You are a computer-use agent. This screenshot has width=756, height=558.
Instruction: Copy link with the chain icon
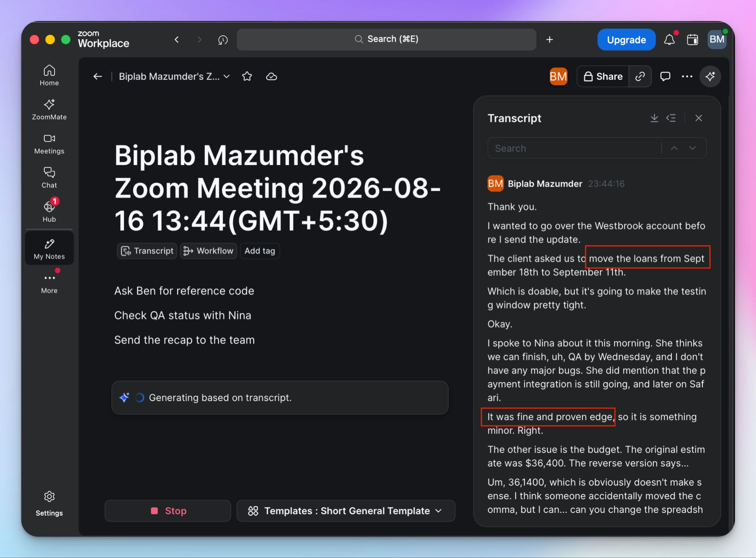[640, 76]
